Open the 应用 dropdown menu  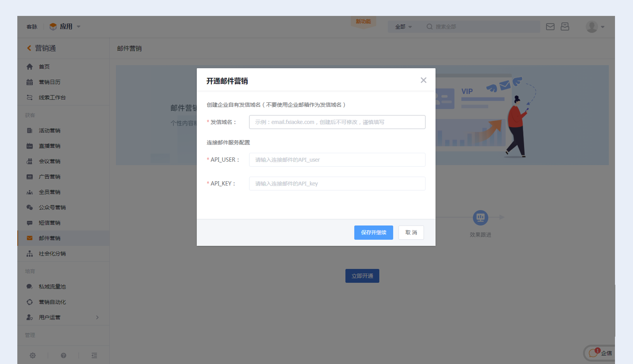click(x=65, y=27)
